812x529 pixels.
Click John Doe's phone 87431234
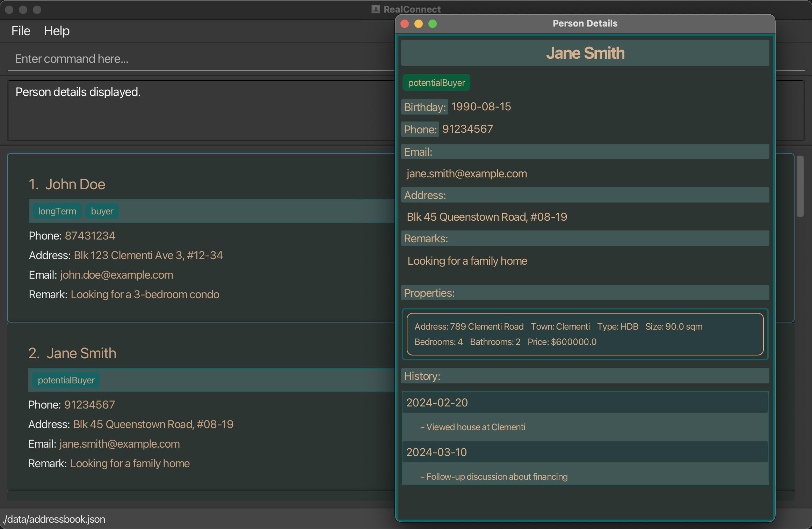coord(90,236)
